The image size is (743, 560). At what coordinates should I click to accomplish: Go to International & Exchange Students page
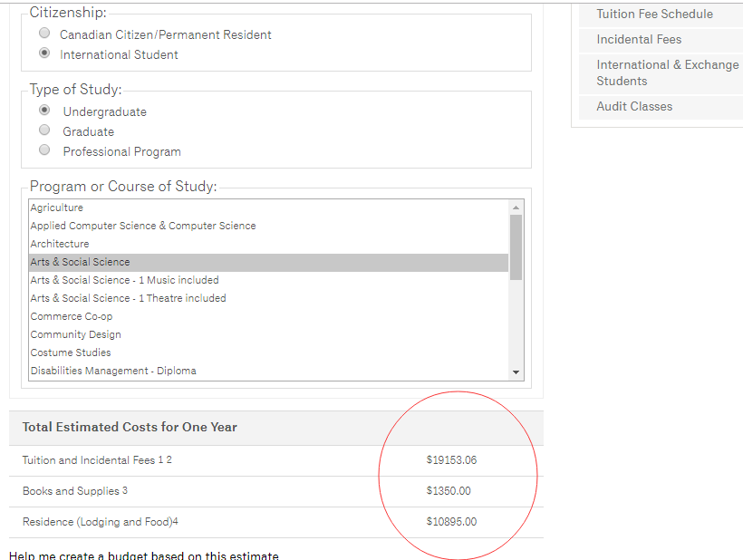coord(667,72)
